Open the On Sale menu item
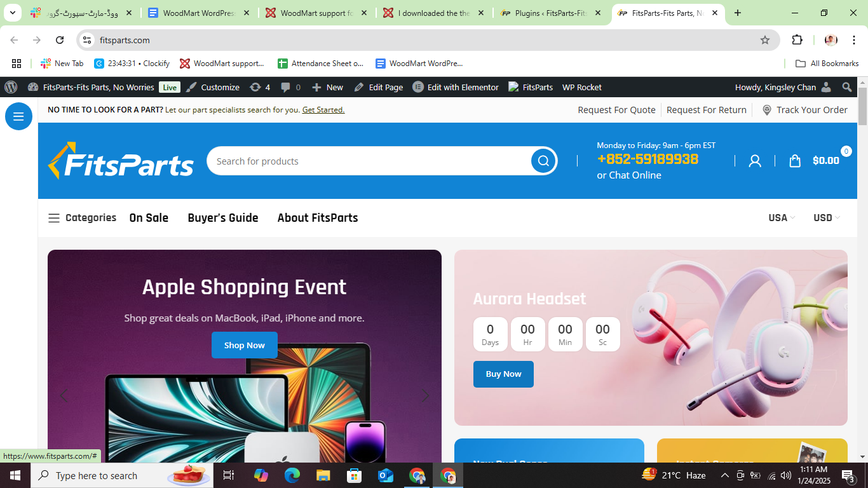Screen dimensions: 868x488 point(149,218)
